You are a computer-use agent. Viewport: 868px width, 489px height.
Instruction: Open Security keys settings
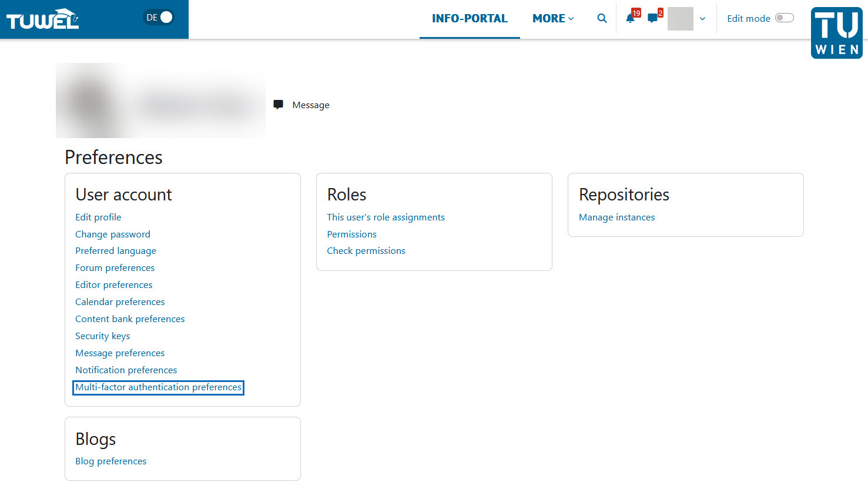click(103, 336)
